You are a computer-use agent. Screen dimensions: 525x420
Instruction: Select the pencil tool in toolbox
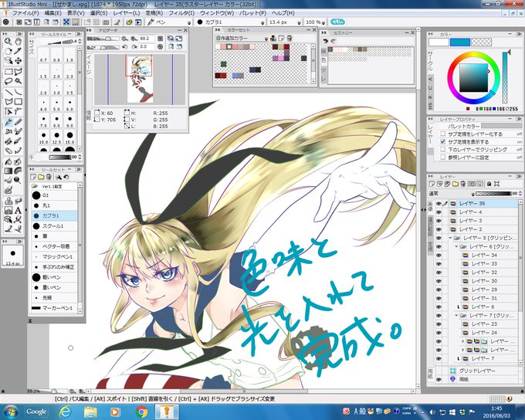[18, 122]
